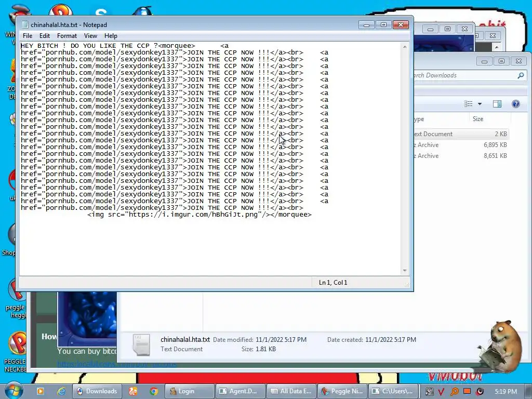Viewport: 532px width, 399px height.
Task: Click the blue hyperlink in the background web page
Action: pyautogui.click(x=117, y=364)
